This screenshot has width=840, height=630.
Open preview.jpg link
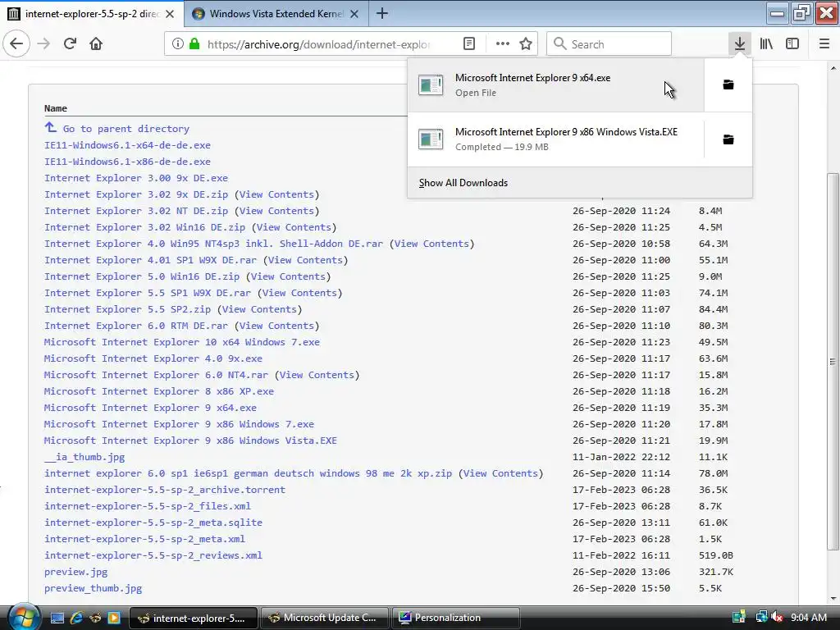click(76, 572)
